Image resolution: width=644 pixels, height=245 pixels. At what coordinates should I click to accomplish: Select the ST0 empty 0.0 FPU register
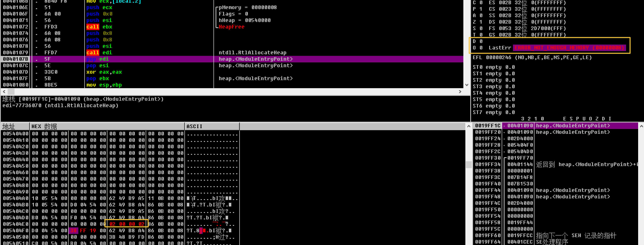[494, 67]
